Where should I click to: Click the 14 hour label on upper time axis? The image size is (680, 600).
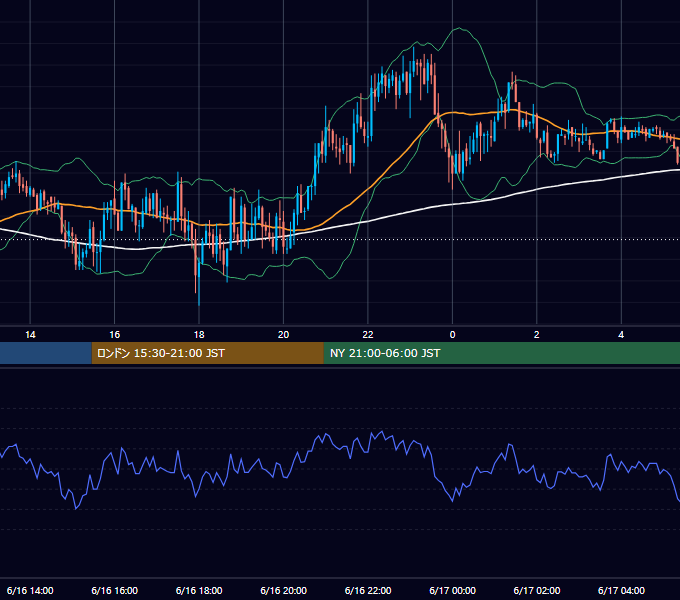pos(30,335)
